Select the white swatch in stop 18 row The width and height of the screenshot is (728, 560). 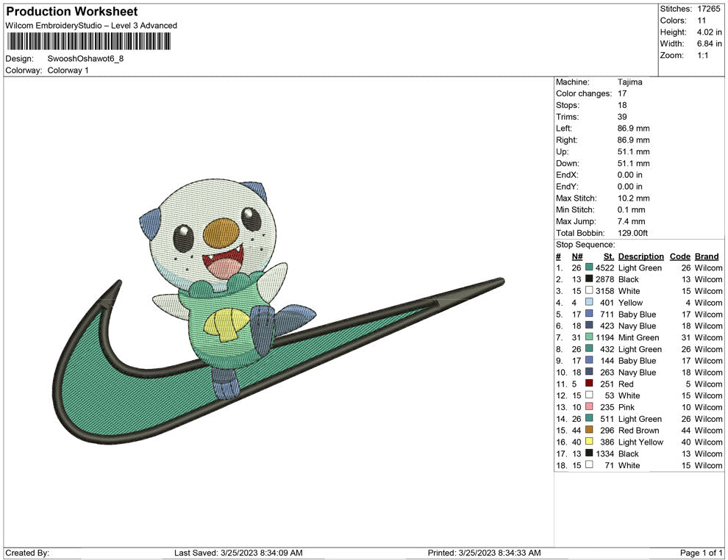pyautogui.click(x=589, y=464)
